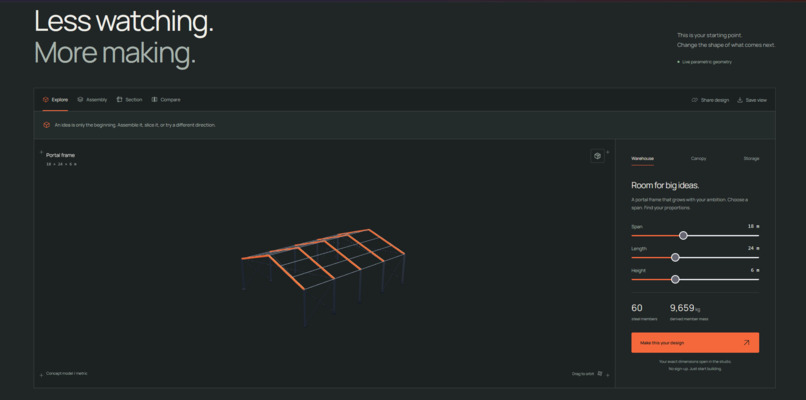Switch to the Compare tab
806x400 pixels.
[x=166, y=100]
